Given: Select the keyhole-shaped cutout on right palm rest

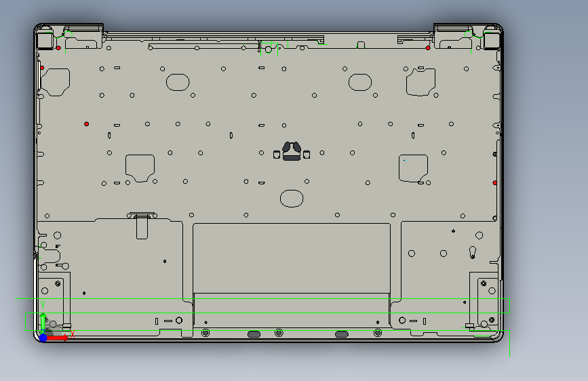Looking at the screenshot, I should coord(473,252).
